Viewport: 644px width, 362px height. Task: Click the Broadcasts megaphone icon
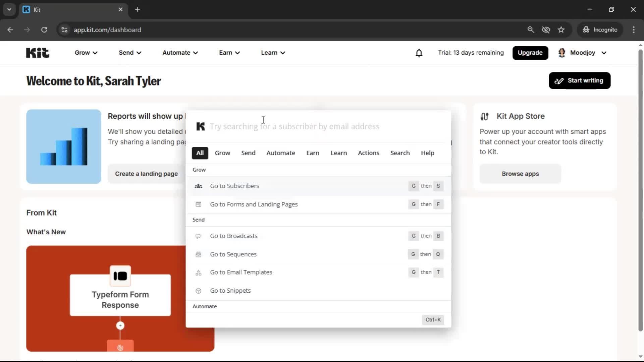coord(198,236)
